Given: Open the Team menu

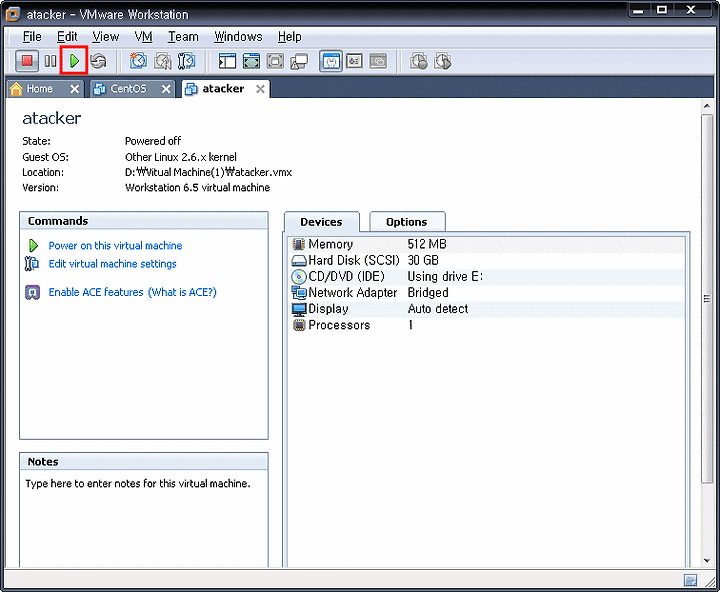Looking at the screenshot, I should [x=183, y=37].
